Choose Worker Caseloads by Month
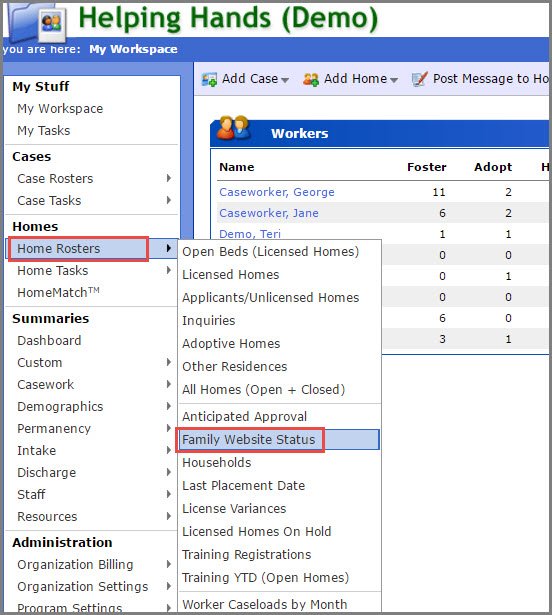 [x=265, y=604]
